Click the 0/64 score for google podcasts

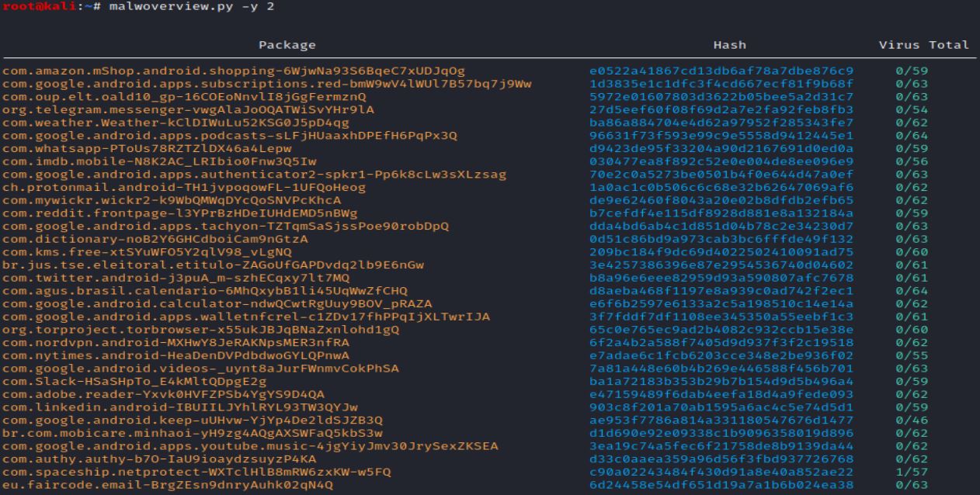coord(912,135)
